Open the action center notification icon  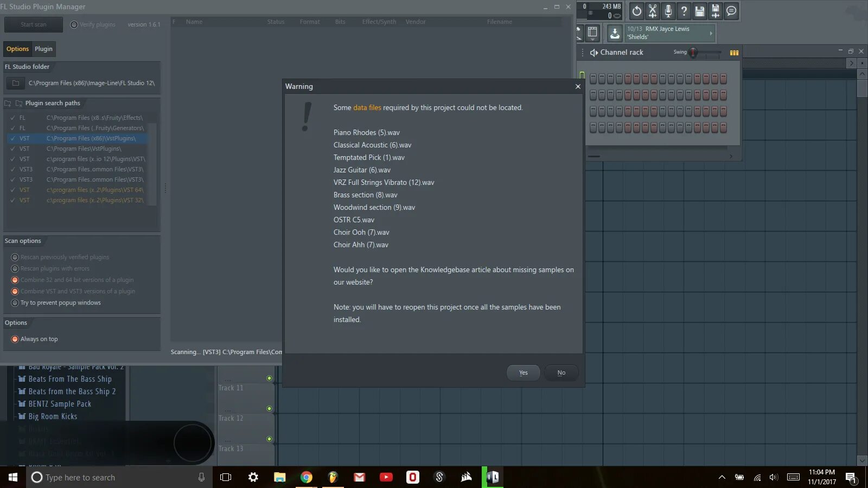point(851,478)
